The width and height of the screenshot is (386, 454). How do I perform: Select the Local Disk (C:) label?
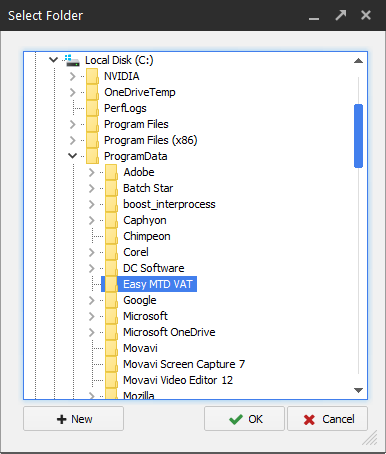tap(119, 60)
